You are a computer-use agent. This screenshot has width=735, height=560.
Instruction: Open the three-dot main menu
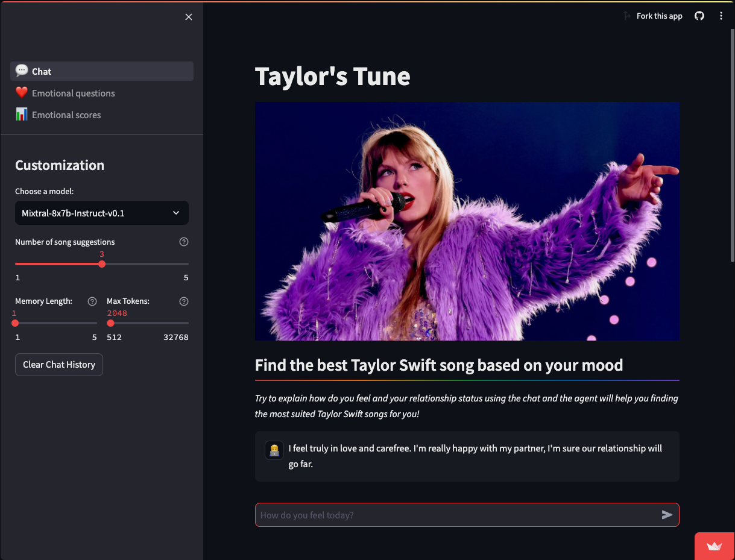pyautogui.click(x=721, y=16)
